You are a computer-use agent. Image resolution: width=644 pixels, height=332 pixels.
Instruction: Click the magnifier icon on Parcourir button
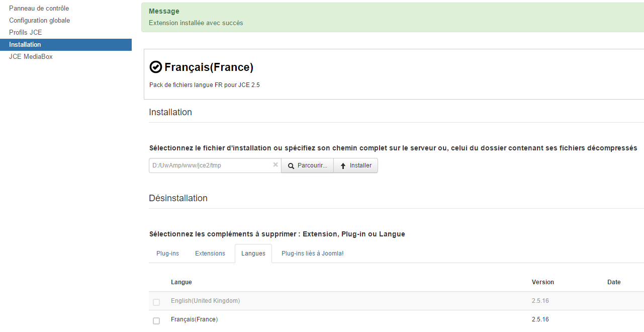290,165
